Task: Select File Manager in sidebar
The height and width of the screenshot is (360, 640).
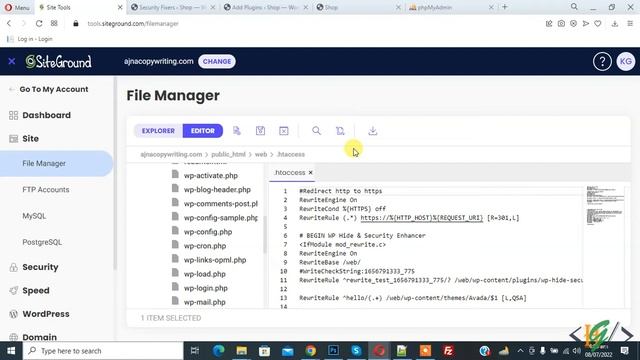Action: coord(56,164)
